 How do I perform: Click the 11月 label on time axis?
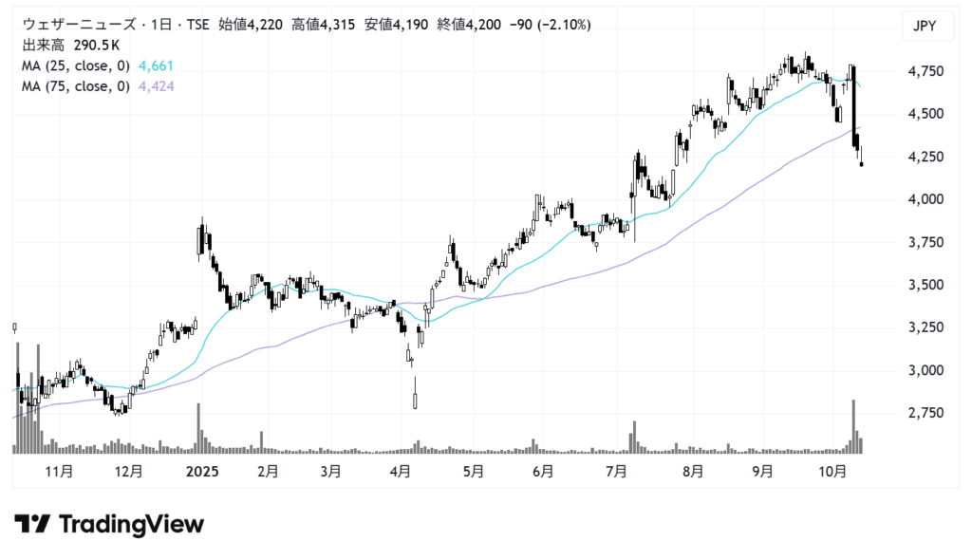coord(59,471)
